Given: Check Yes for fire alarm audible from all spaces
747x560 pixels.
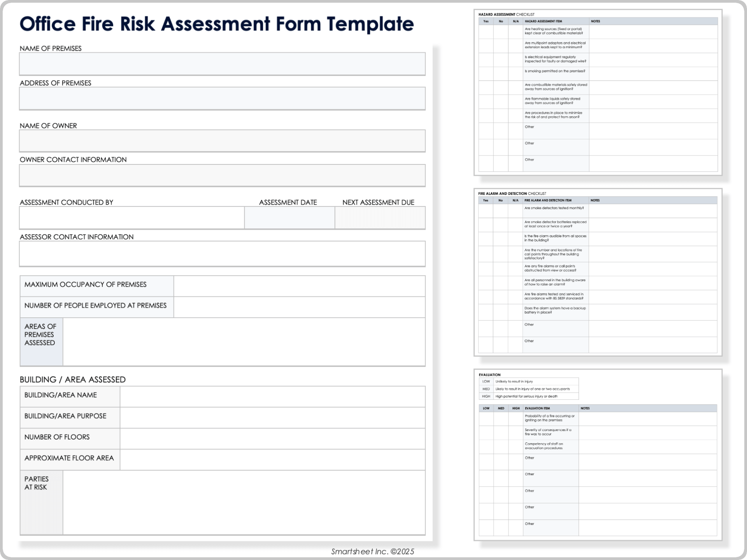Looking at the screenshot, I should (486, 238).
